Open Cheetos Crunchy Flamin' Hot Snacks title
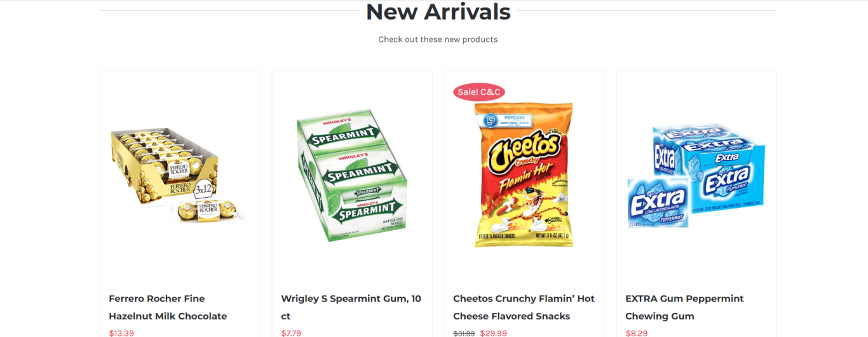Viewport: 868px width, 337px height. pyautogui.click(x=524, y=307)
